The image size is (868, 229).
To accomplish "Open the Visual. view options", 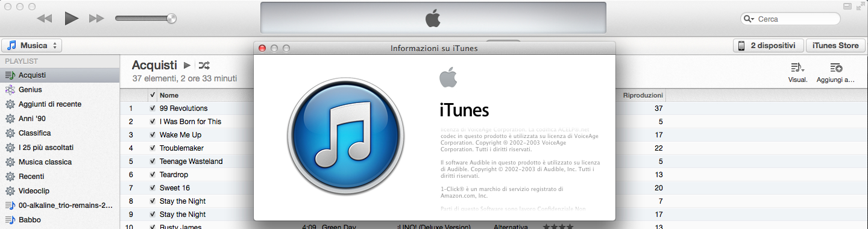I will coord(797,72).
